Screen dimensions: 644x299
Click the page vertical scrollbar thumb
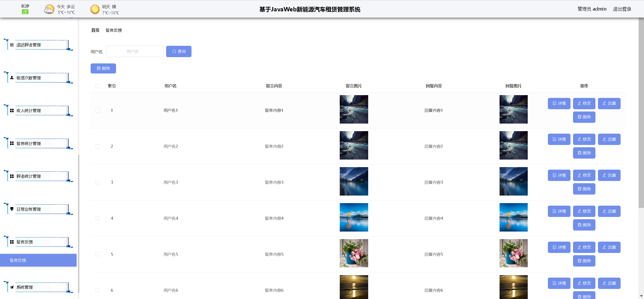pyautogui.click(x=641, y=113)
